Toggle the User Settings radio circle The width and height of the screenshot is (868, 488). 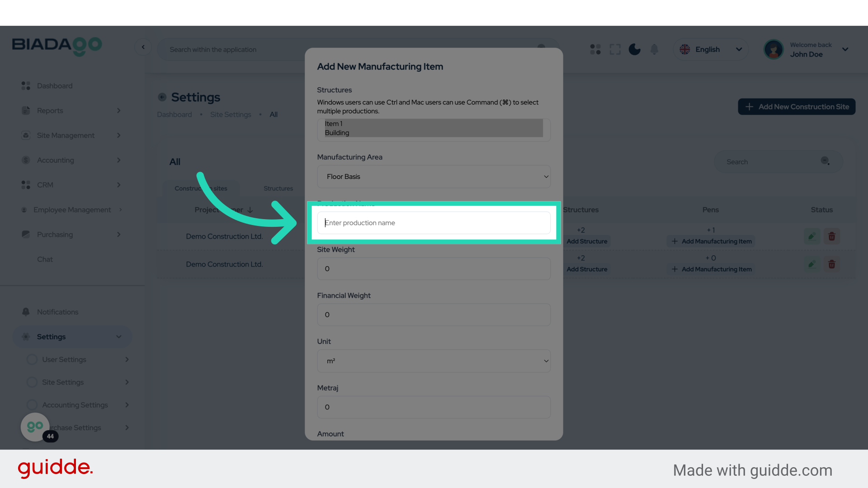tap(32, 359)
